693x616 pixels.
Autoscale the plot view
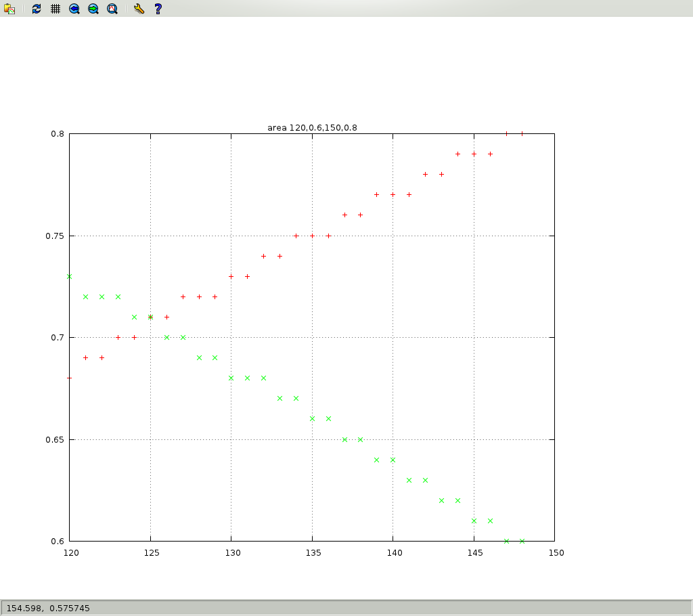tap(112, 9)
